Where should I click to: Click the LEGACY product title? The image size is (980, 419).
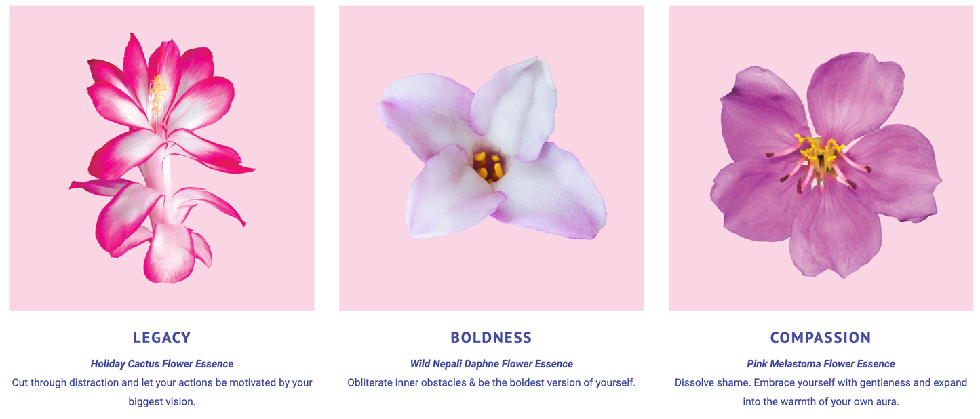point(162,338)
